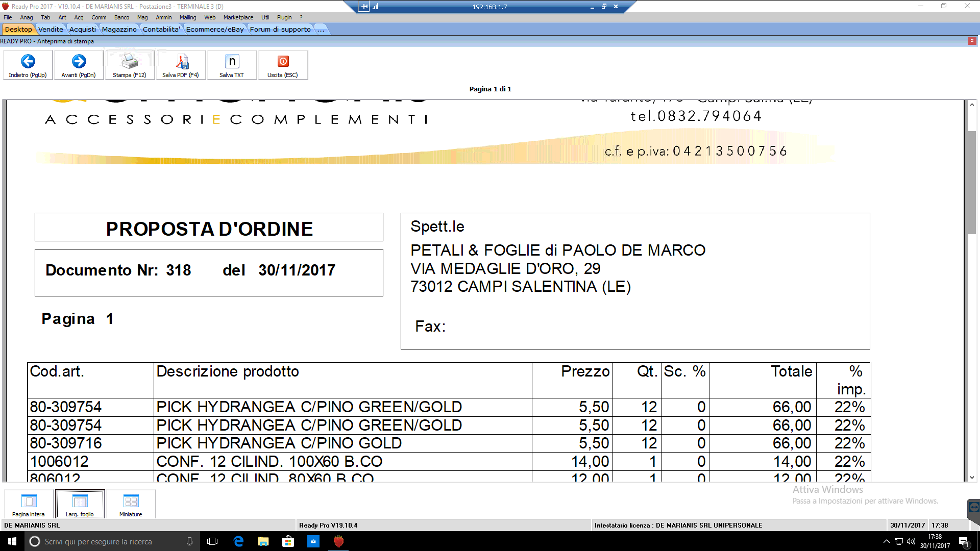Click the Salva TXT icon
980x551 pixels.
[232, 62]
